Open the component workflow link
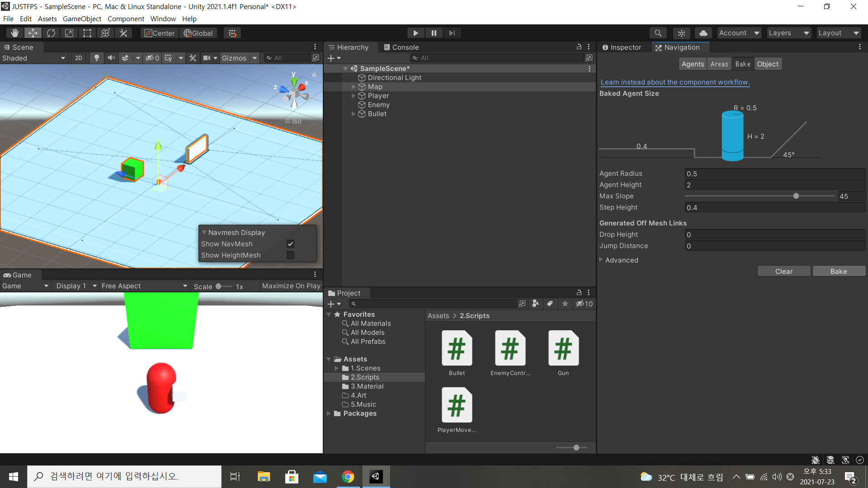Viewport: 868px width, 488px height. 675,82
